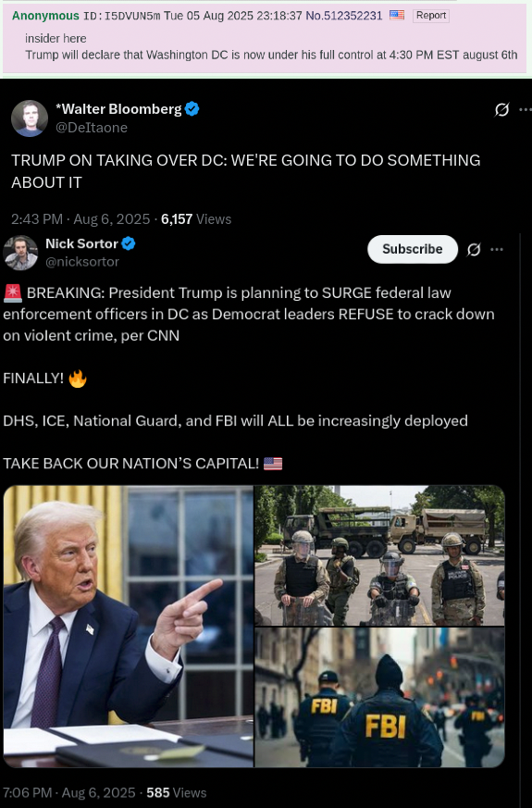This screenshot has width=532, height=808.
Task: Open post number No.512352231
Action: pyautogui.click(x=344, y=16)
